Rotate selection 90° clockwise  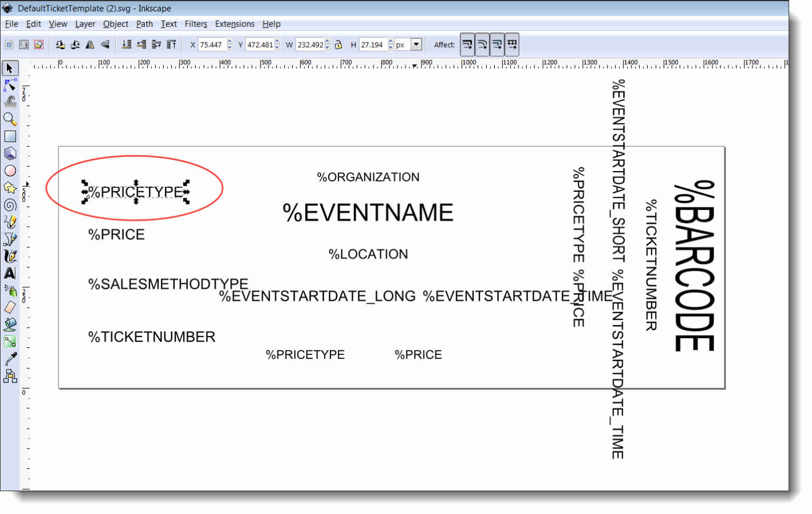pyautogui.click(x=75, y=45)
